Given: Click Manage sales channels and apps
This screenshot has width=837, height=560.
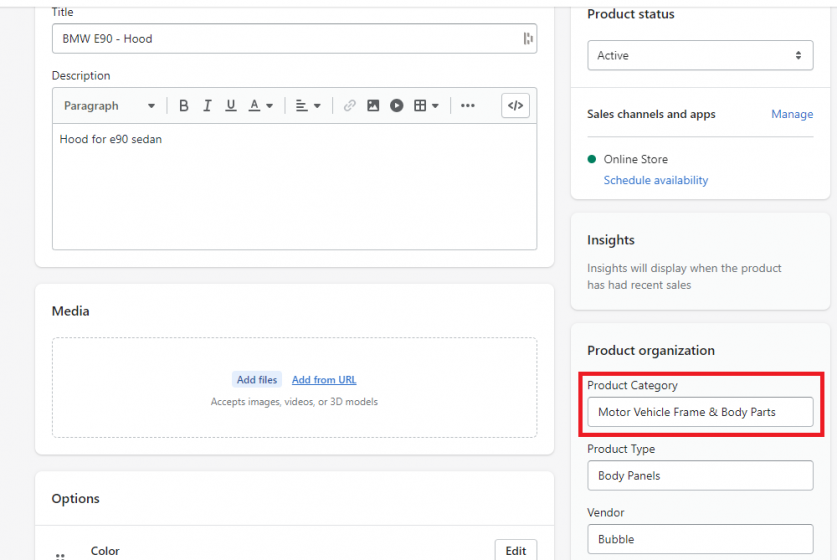Looking at the screenshot, I should pyautogui.click(x=791, y=114).
